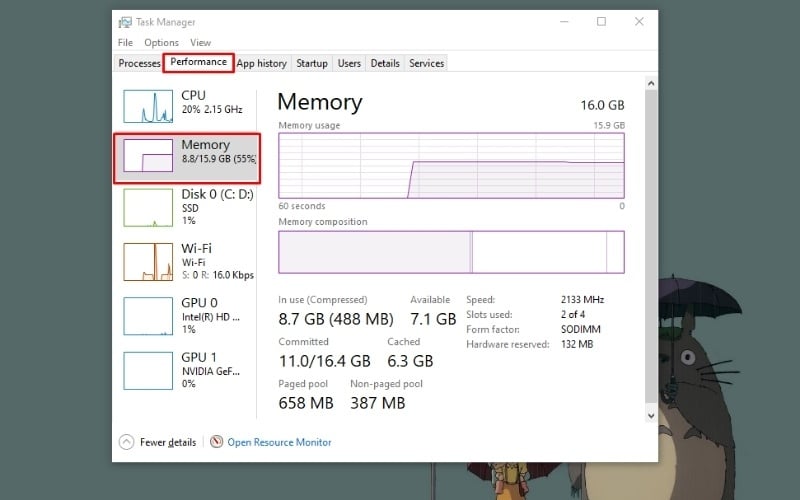This screenshot has width=800, height=500.
Task: Open the Services tab
Action: pos(426,63)
